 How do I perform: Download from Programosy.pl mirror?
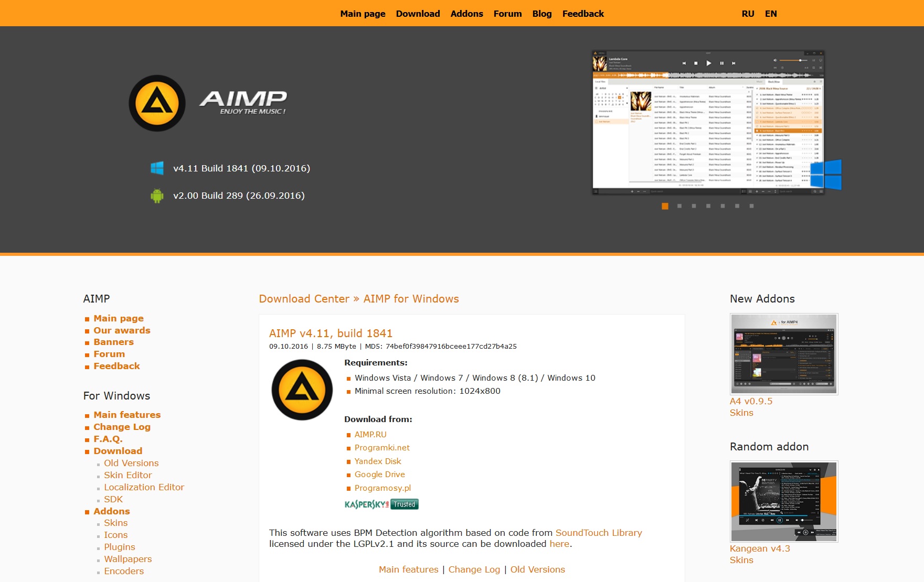383,488
